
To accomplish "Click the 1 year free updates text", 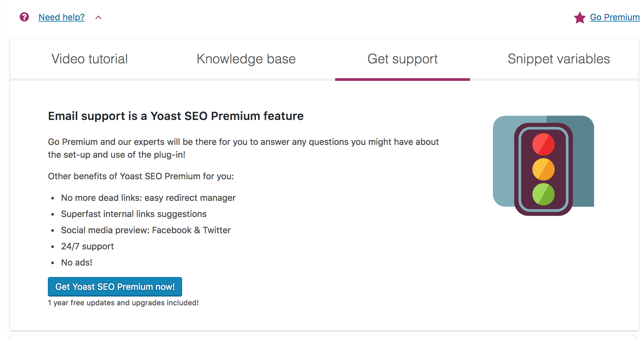I will (x=123, y=303).
